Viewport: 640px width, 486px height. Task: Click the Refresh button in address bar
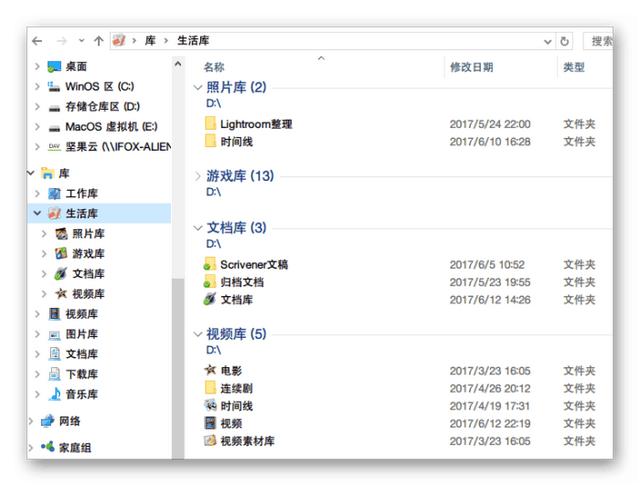pyautogui.click(x=565, y=41)
